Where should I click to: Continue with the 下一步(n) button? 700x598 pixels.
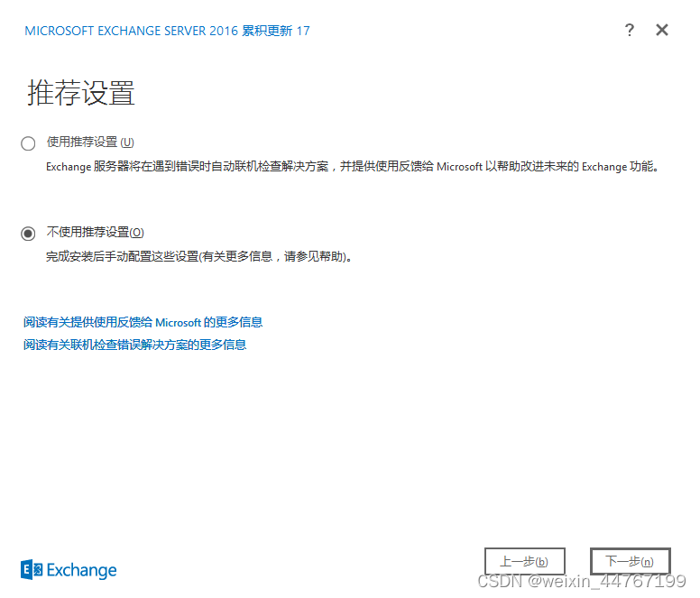pos(630,561)
